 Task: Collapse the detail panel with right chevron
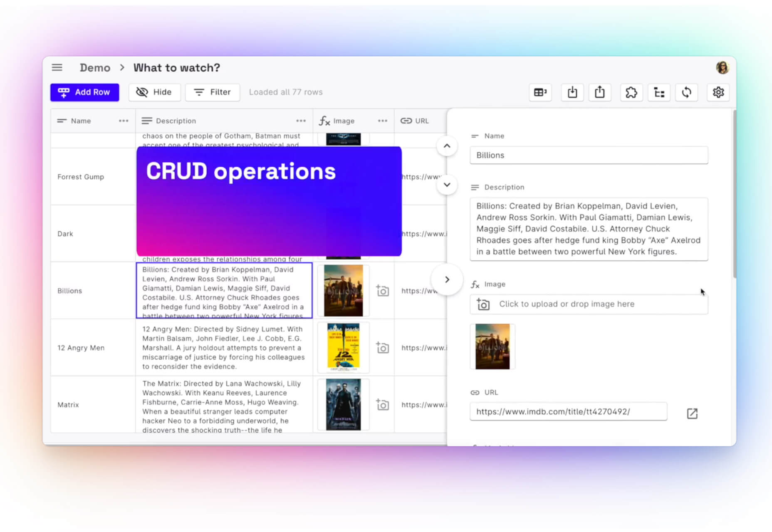click(x=447, y=279)
